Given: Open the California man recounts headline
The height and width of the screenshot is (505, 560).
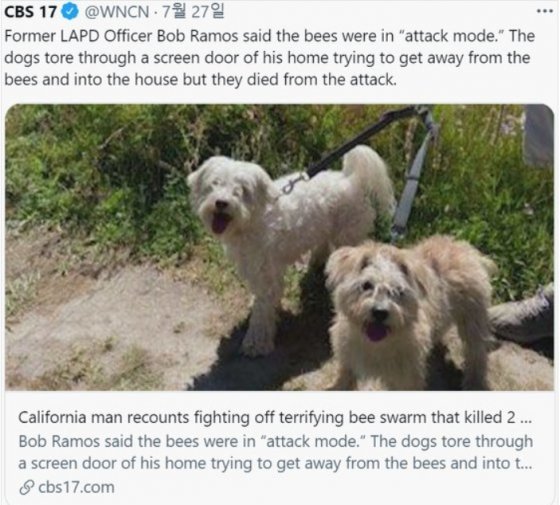Looking at the screenshot, I should (275, 417).
